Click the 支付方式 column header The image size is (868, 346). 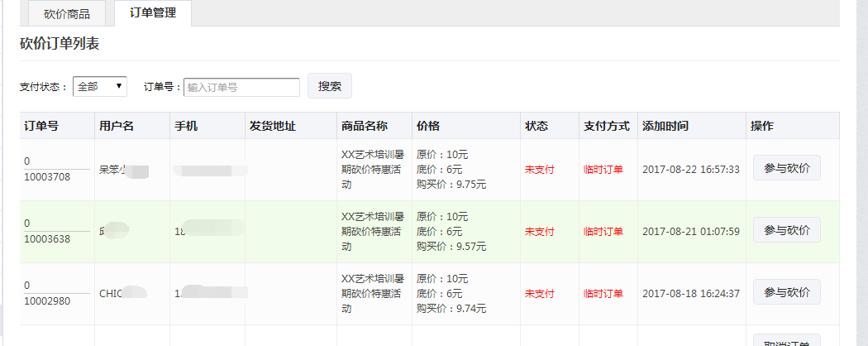(607, 126)
